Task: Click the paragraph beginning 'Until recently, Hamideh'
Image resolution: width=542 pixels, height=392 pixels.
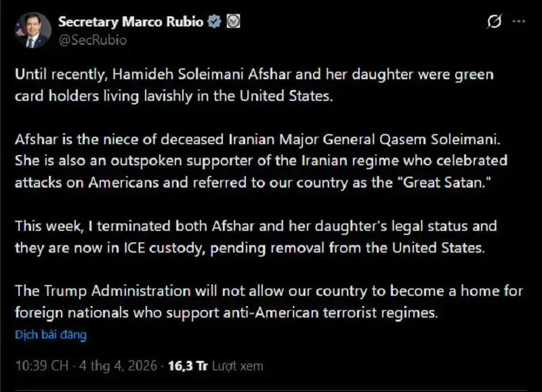Action: pyautogui.click(x=254, y=85)
